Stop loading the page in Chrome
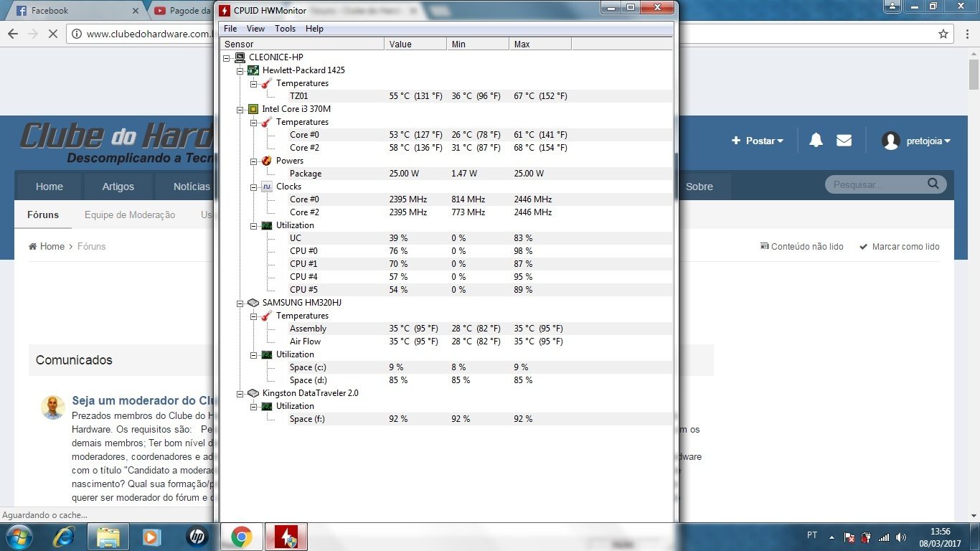The width and height of the screenshot is (980, 551). coord(53,34)
